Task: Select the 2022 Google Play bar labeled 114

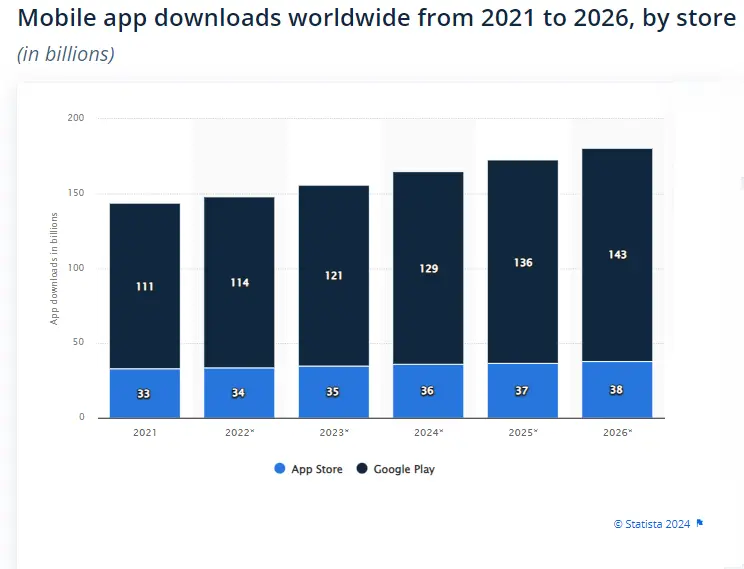Action: pyautogui.click(x=239, y=282)
